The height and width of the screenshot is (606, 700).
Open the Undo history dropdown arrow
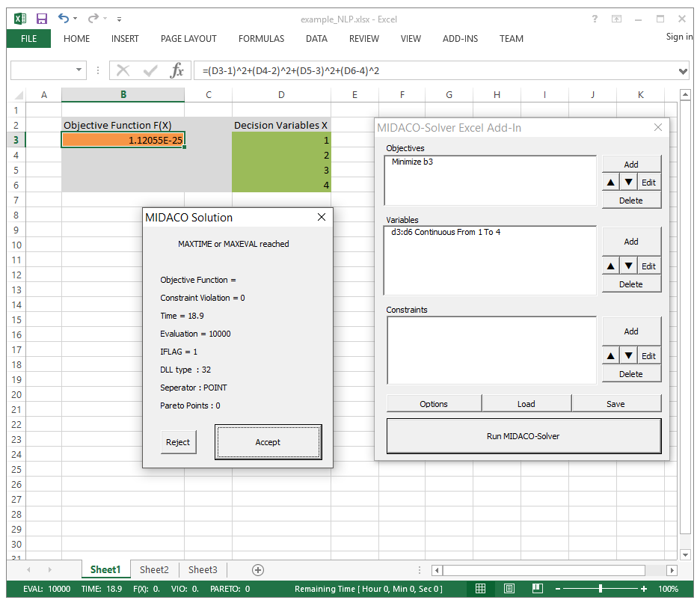coord(75,19)
